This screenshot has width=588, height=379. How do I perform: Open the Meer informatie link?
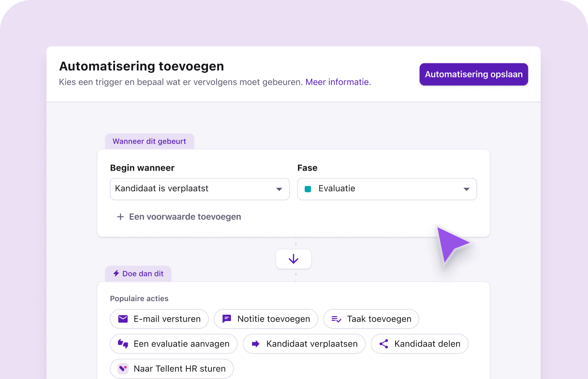pos(338,82)
